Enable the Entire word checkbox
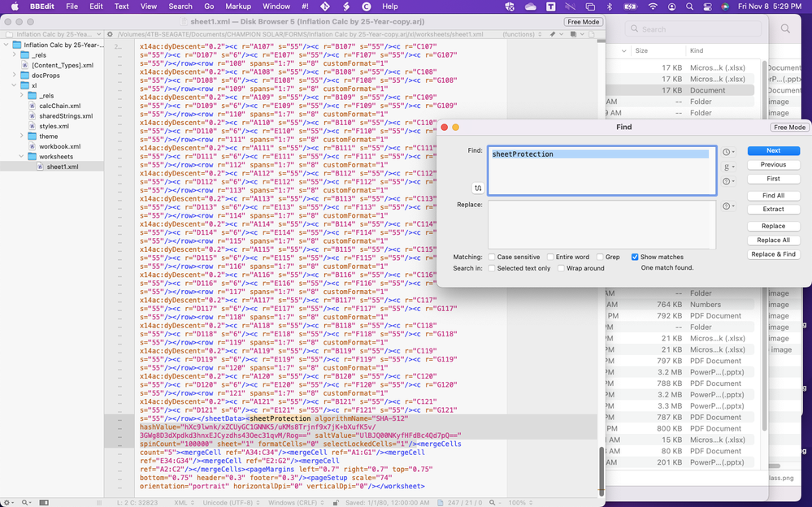The height and width of the screenshot is (507, 812). tap(550, 257)
